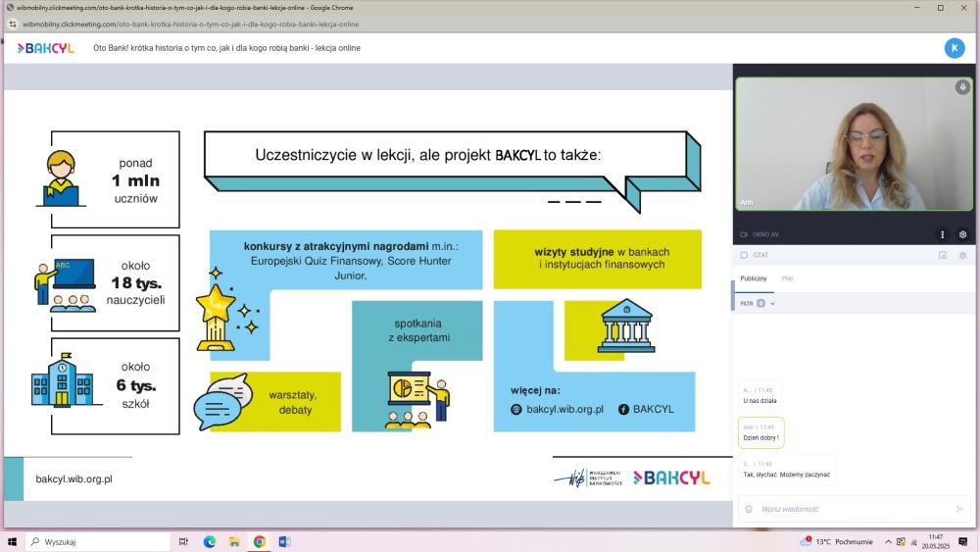Click the Warszawski Instytut Bankowości logo
The width and height of the screenshot is (980, 552).
(x=588, y=478)
